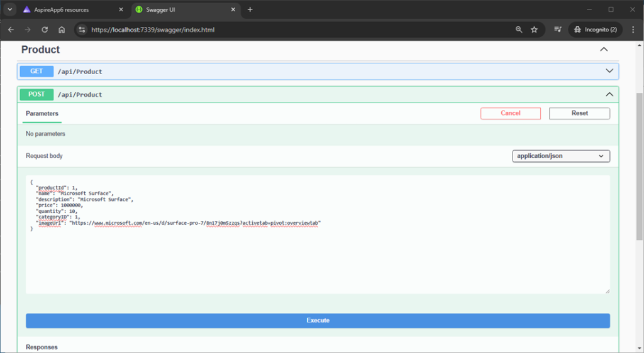
Task: Select the Parameters tab
Action: click(42, 114)
